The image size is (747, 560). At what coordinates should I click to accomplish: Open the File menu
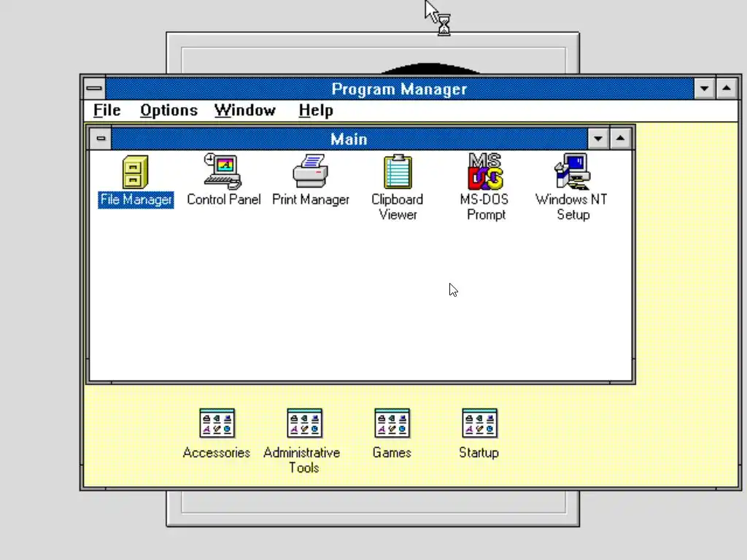[x=107, y=111]
